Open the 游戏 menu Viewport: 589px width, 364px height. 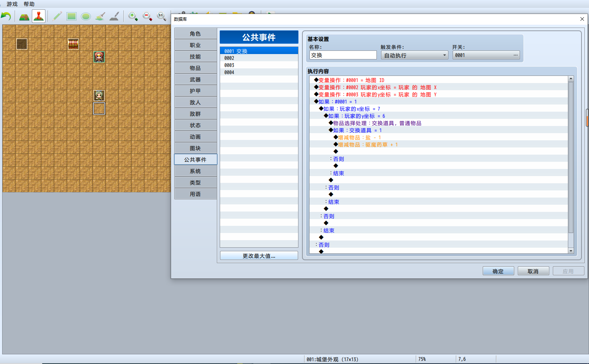[12, 4]
